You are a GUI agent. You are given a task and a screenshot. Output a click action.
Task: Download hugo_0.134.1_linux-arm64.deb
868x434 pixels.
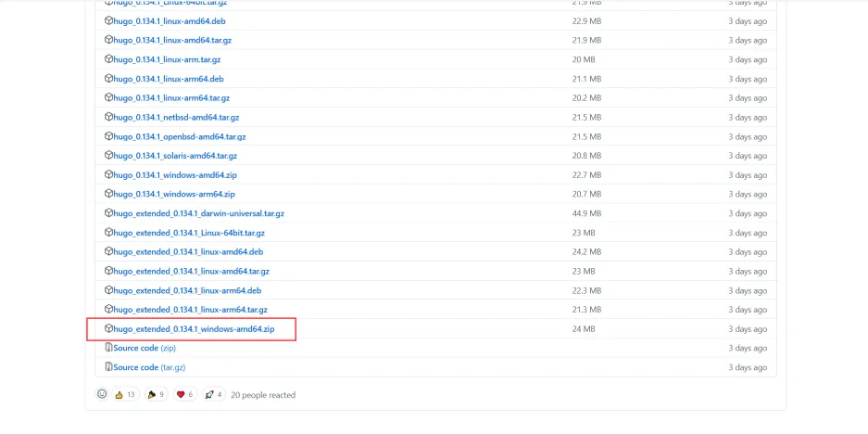(x=169, y=79)
